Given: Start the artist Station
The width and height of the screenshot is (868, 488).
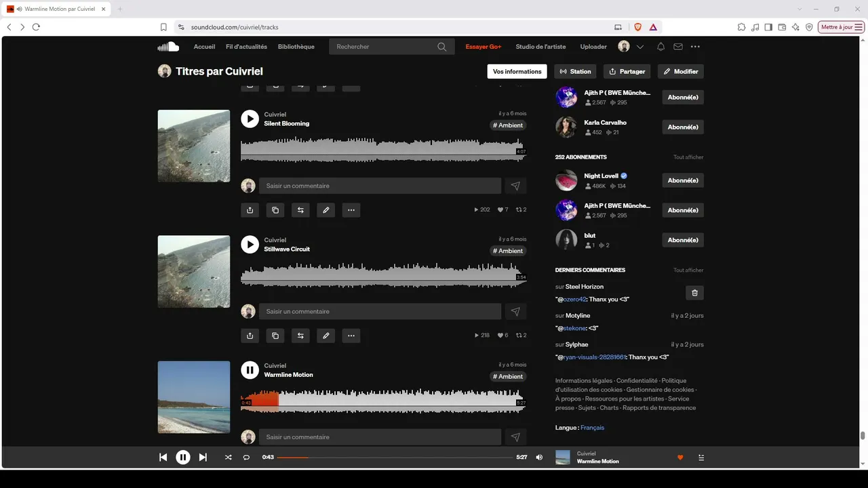Looking at the screenshot, I should (576, 71).
